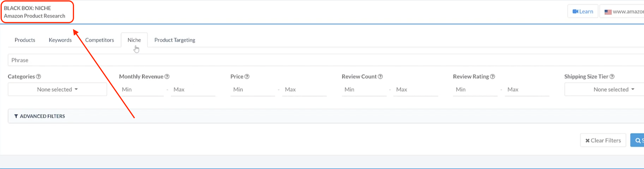This screenshot has height=169, width=644.
Task: Click the blue Search button
Action: pos(638,141)
